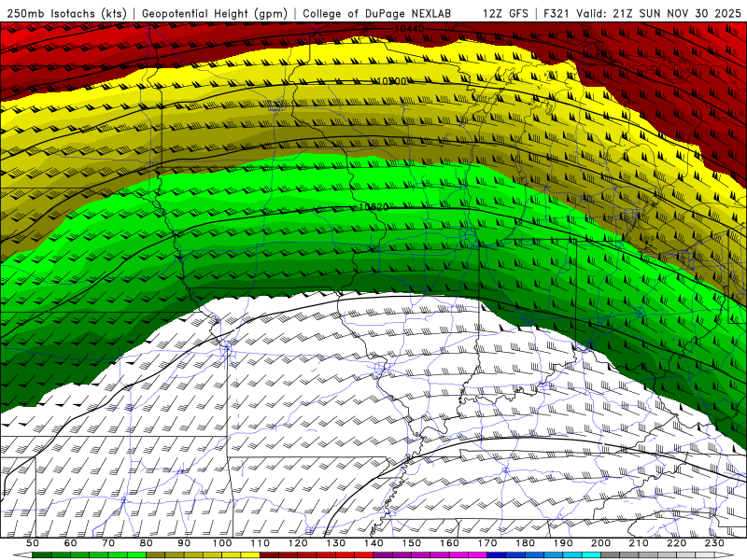Click the left arrow end of the colorbar
The width and height of the screenshot is (747, 560).
(22, 555)
